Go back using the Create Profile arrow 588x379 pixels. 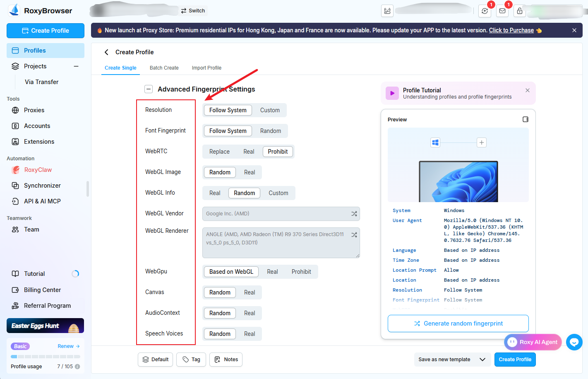(106, 52)
